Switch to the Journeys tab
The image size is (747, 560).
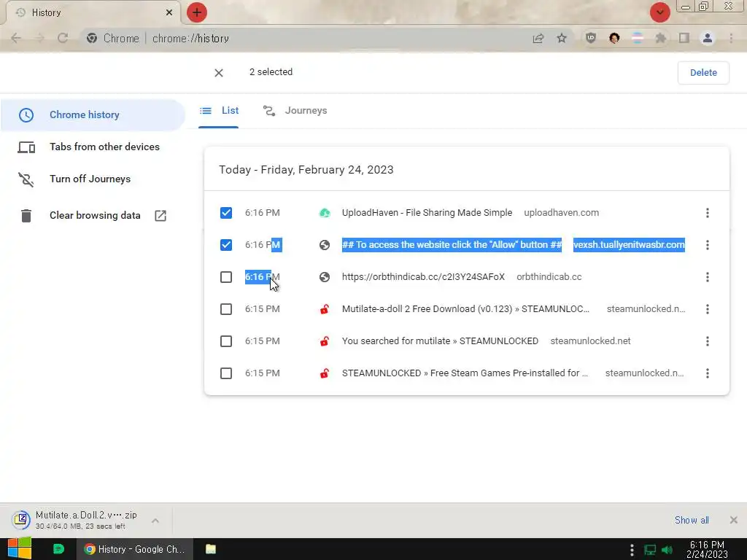295,111
